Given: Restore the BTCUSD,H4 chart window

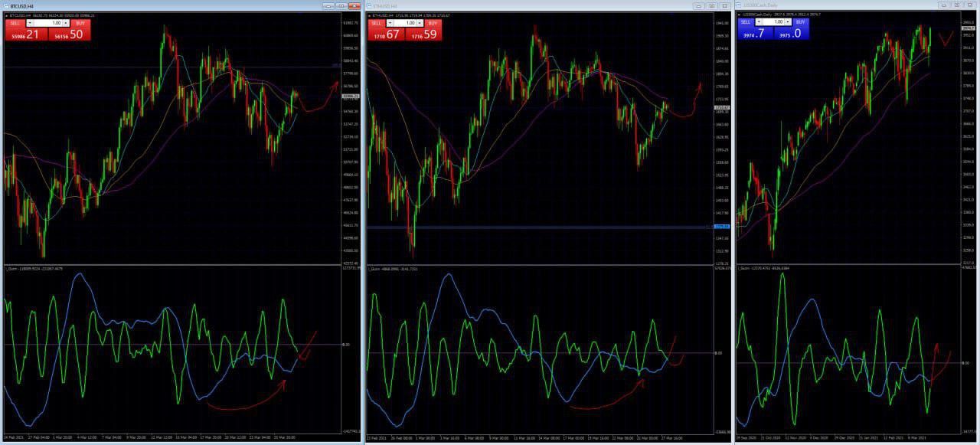Looking at the screenshot, I should pyautogui.click(x=341, y=5).
